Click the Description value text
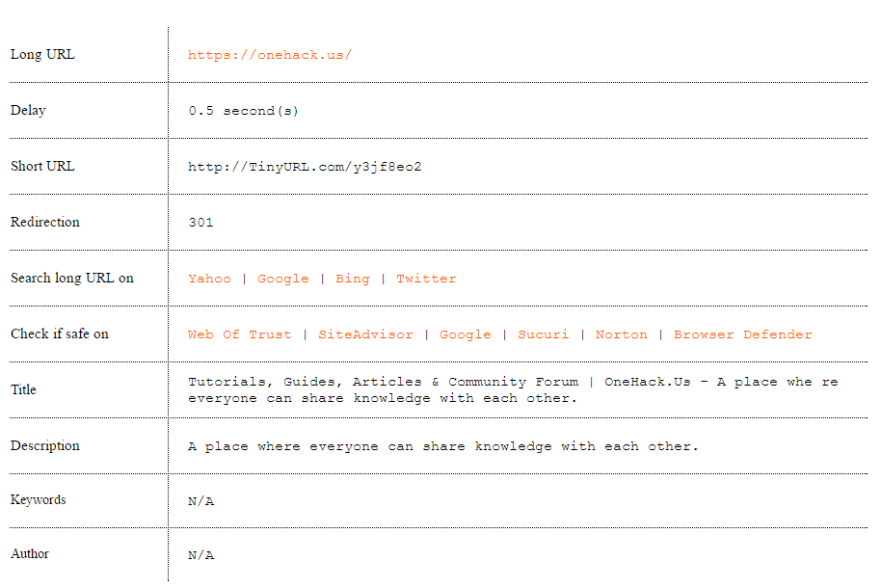 [443, 446]
